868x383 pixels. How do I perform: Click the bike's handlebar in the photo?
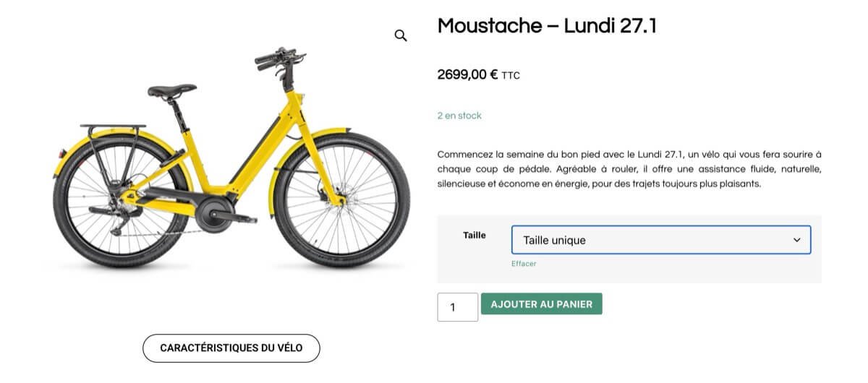click(276, 59)
